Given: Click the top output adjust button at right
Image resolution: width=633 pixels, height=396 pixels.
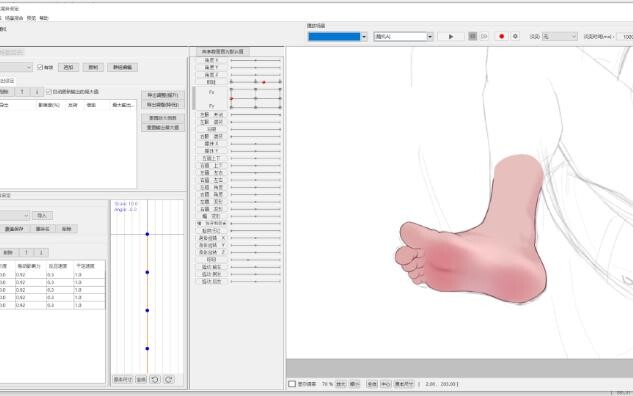Looking at the screenshot, I should point(163,95).
